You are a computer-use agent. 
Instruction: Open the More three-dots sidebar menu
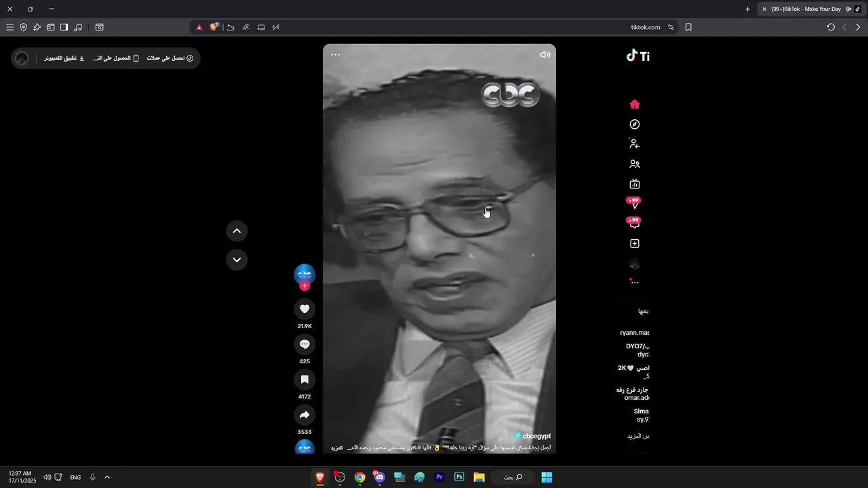(635, 283)
